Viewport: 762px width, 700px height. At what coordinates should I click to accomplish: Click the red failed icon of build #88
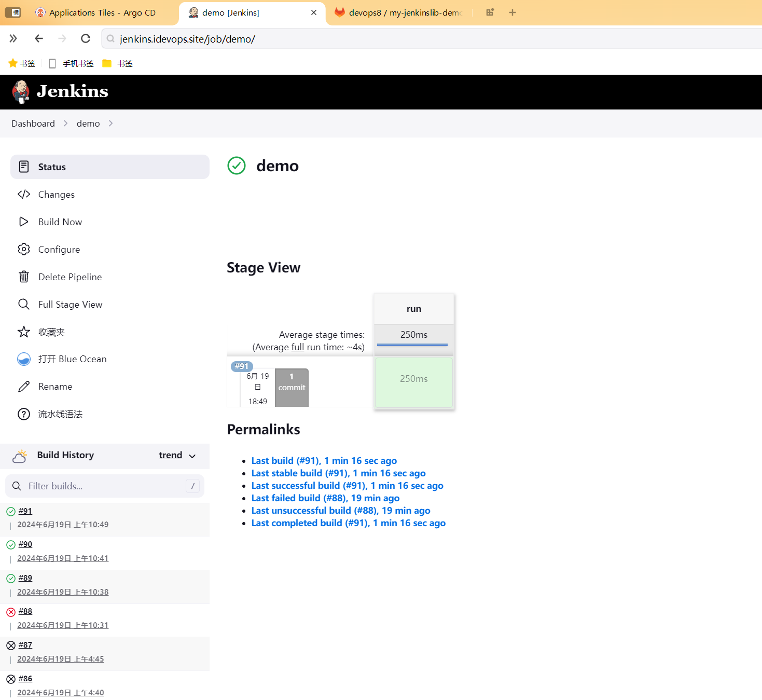[x=11, y=612]
